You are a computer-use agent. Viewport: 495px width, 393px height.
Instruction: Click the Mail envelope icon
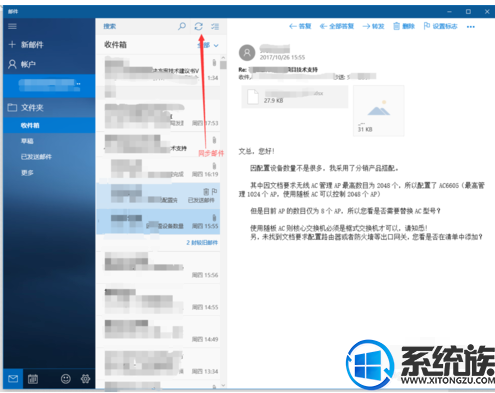(13, 379)
